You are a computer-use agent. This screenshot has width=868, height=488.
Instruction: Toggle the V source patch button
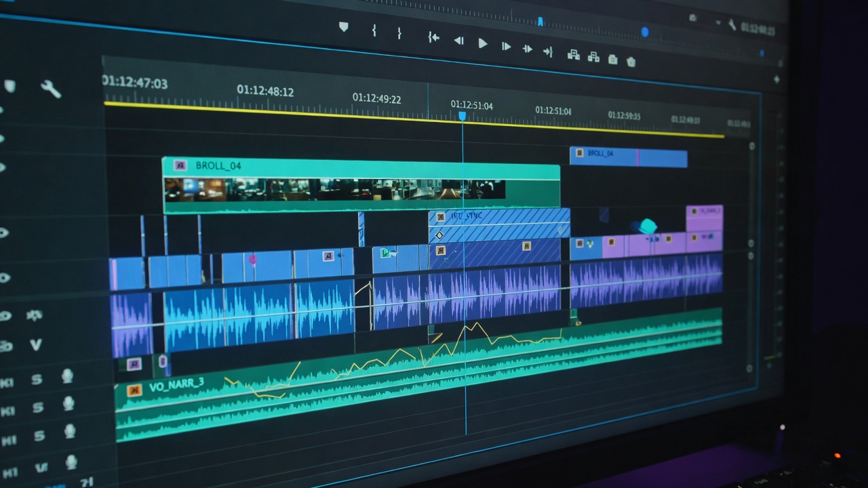[35, 345]
